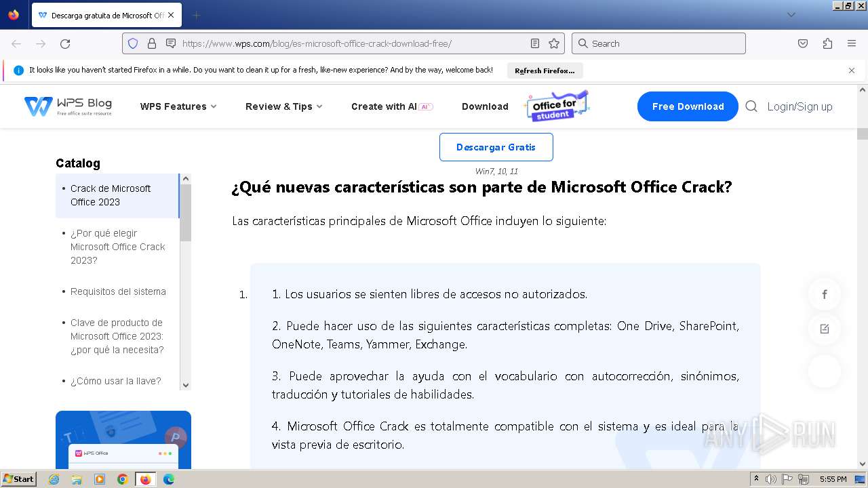Click the WPS Blog logo
Screen dimensions: 868x488
[x=68, y=106]
